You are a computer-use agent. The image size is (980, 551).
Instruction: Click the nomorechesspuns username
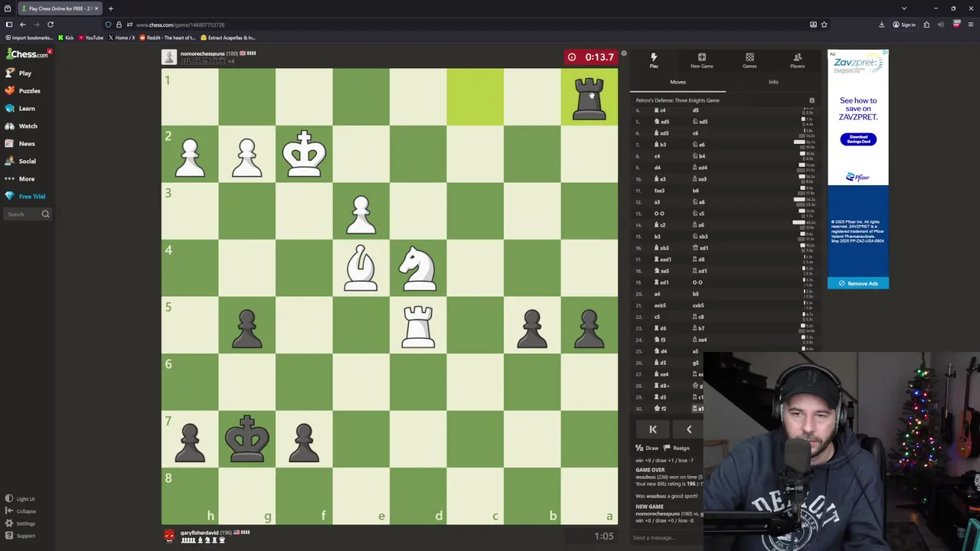[203, 54]
